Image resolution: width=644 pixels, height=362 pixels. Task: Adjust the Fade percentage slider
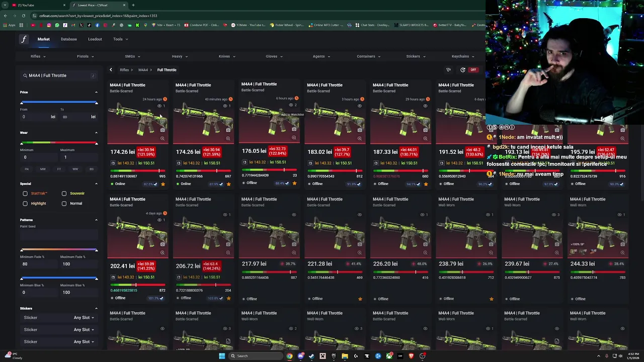59,250
